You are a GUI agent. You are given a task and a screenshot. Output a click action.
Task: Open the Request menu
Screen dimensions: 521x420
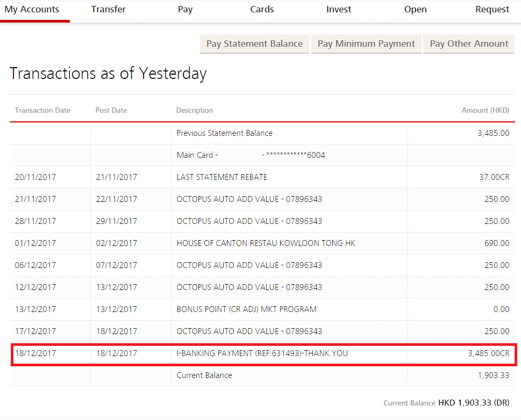point(492,10)
